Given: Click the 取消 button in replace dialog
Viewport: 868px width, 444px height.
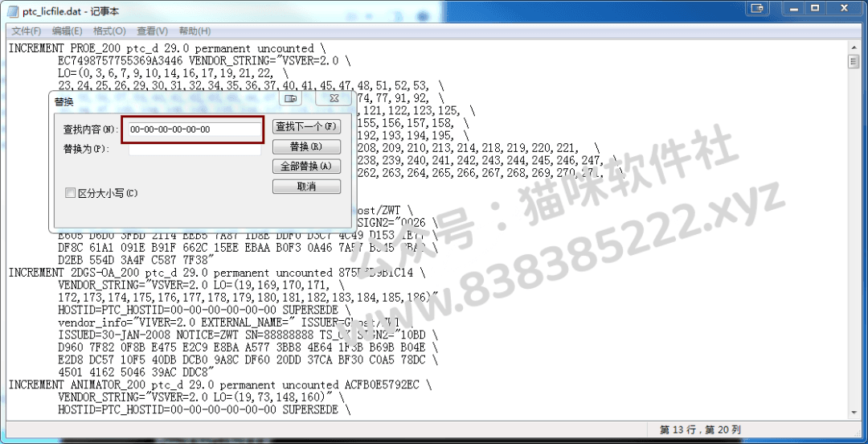Looking at the screenshot, I should pos(306,187).
